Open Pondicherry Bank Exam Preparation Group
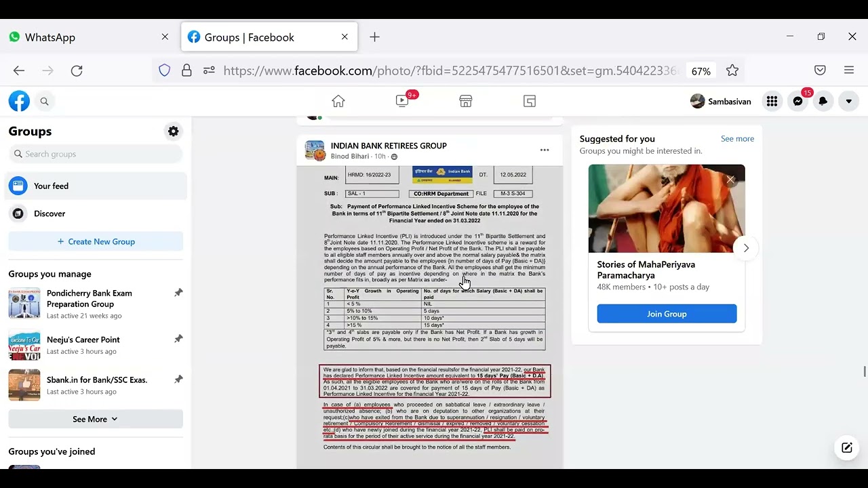This screenshot has width=868, height=488. coord(90,299)
